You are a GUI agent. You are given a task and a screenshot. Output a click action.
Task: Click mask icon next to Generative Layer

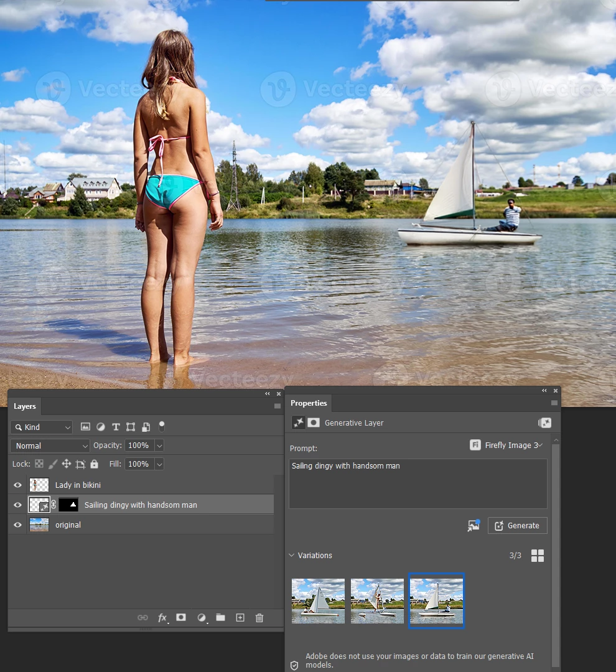pos(314,422)
